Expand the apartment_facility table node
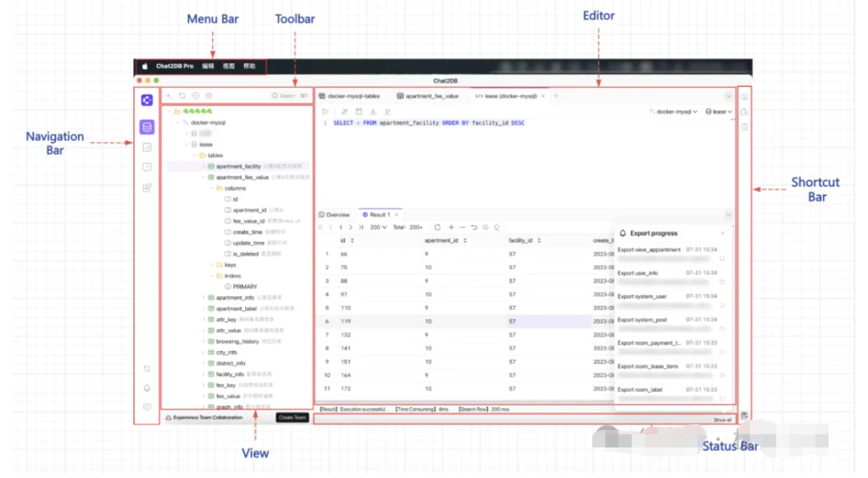This screenshot has height=478, width=868. coord(203,166)
